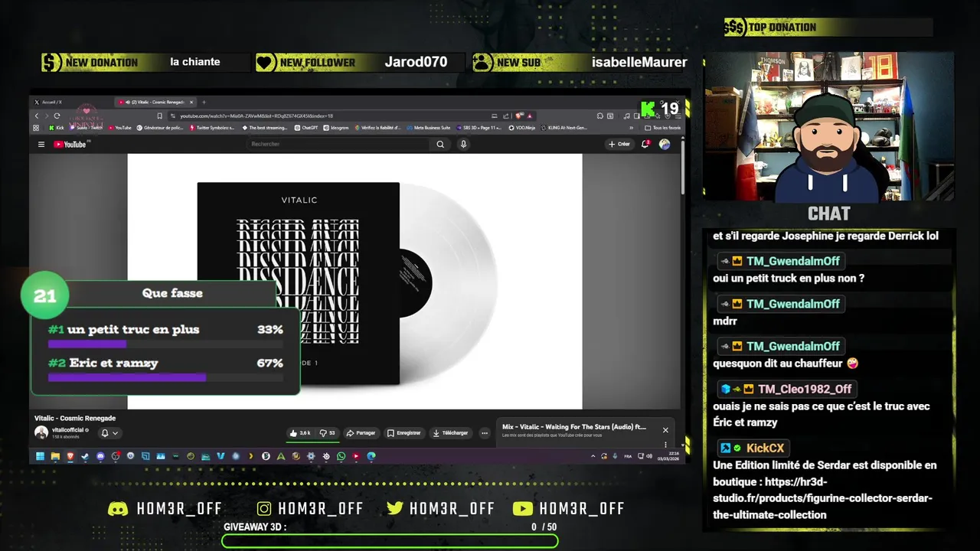Open the vitalicofficial channel name link
Screen dimensions: 980x551
click(67, 430)
